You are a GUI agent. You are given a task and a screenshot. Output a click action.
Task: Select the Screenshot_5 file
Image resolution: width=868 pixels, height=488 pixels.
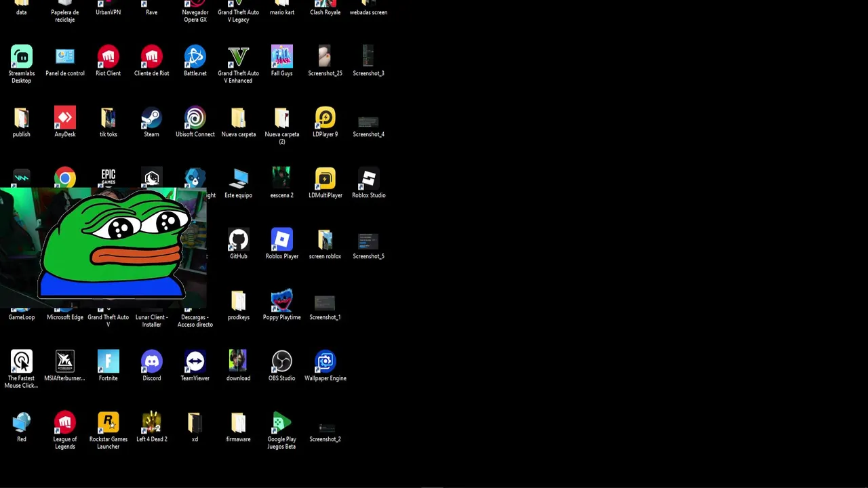(368, 241)
